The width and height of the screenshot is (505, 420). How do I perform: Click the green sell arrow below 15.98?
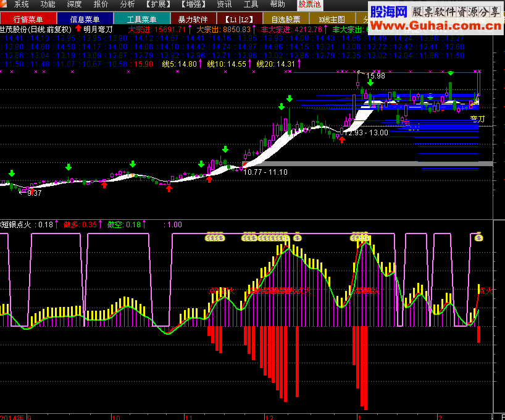(x=370, y=83)
